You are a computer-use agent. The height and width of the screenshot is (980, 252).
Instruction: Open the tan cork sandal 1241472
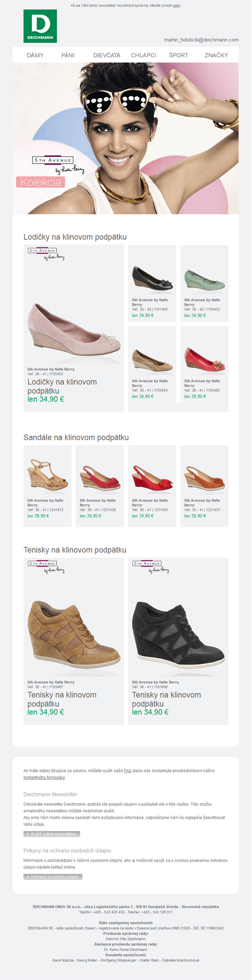coord(48,476)
